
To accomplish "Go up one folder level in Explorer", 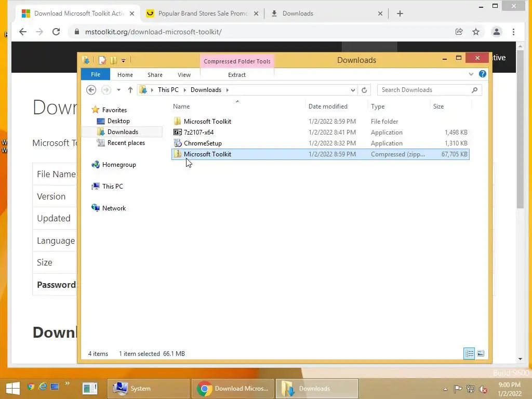I will pos(130,90).
